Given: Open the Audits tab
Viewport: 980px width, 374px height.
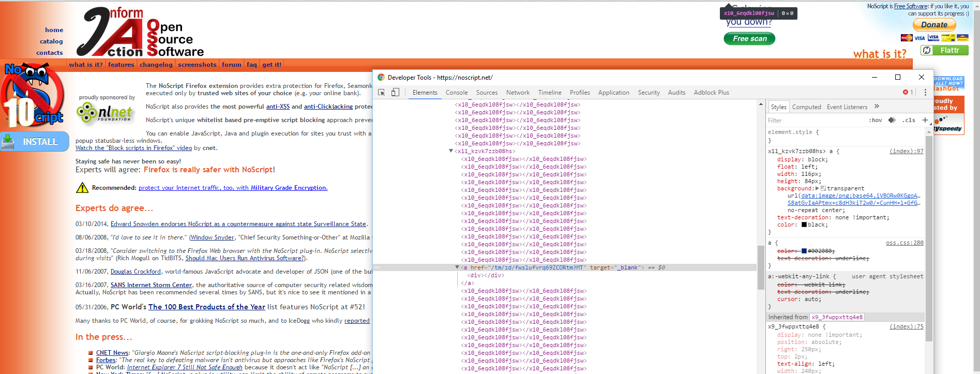Looking at the screenshot, I should [676, 93].
